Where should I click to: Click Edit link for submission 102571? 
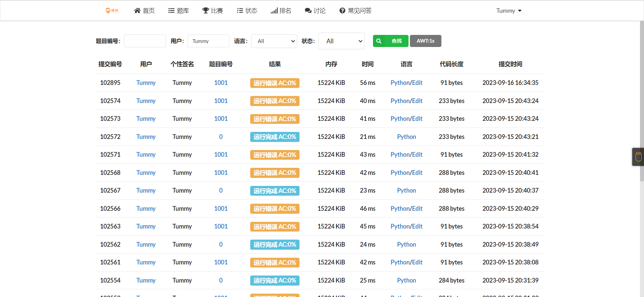[417, 155]
